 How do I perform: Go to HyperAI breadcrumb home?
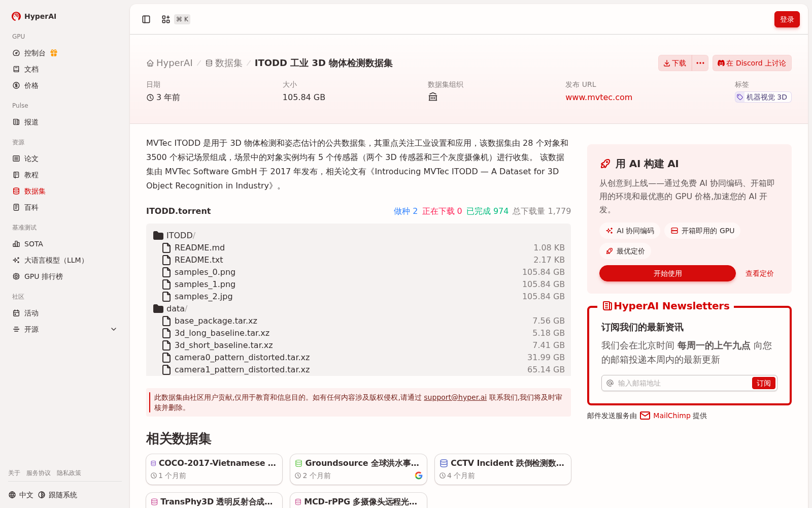[170, 63]
